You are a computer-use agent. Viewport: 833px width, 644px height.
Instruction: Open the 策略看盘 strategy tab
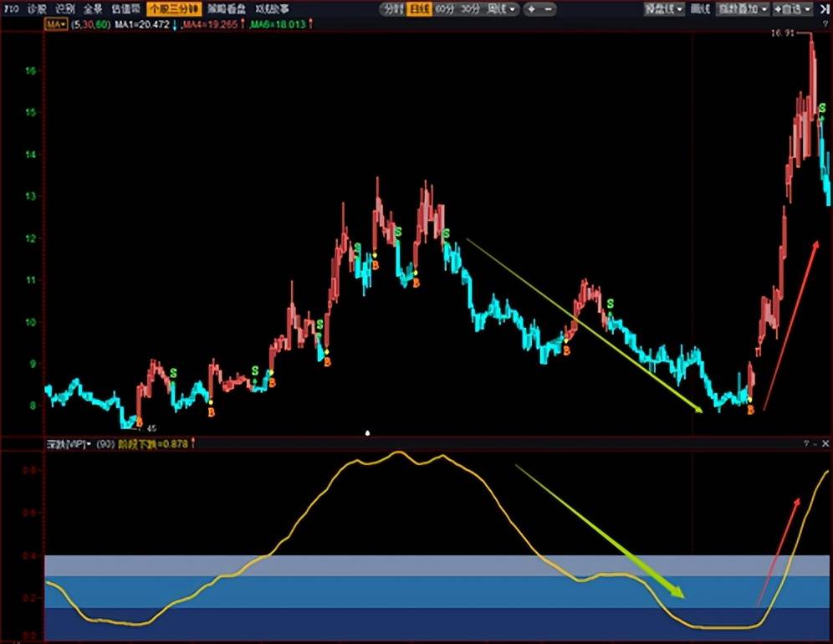point(227,9)
